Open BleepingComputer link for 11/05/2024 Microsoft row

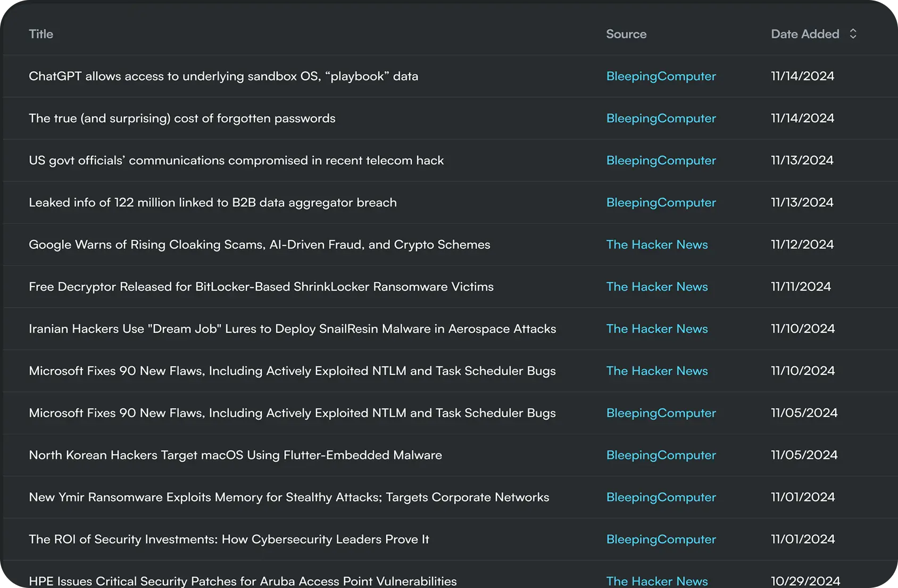coord(661,413)
